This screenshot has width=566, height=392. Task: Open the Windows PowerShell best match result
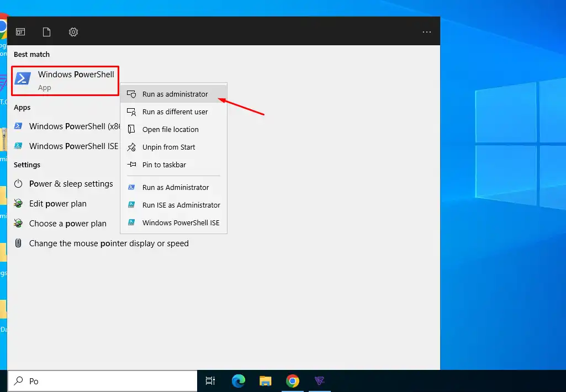coord(65,81)
